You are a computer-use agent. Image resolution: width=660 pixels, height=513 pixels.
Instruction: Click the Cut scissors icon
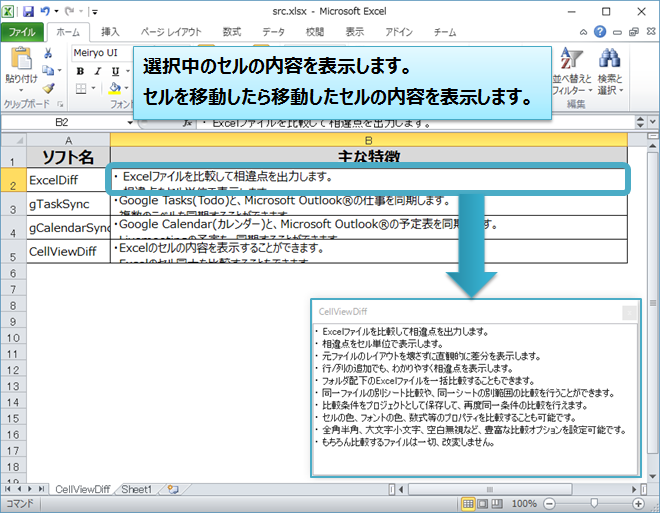pyautogui.click(x=48, y=53)
